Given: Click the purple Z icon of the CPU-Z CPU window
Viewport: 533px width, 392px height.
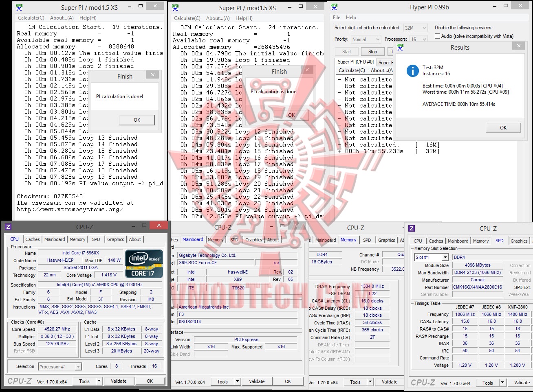Looking at the screenshot, I should (x=8, y=227).
